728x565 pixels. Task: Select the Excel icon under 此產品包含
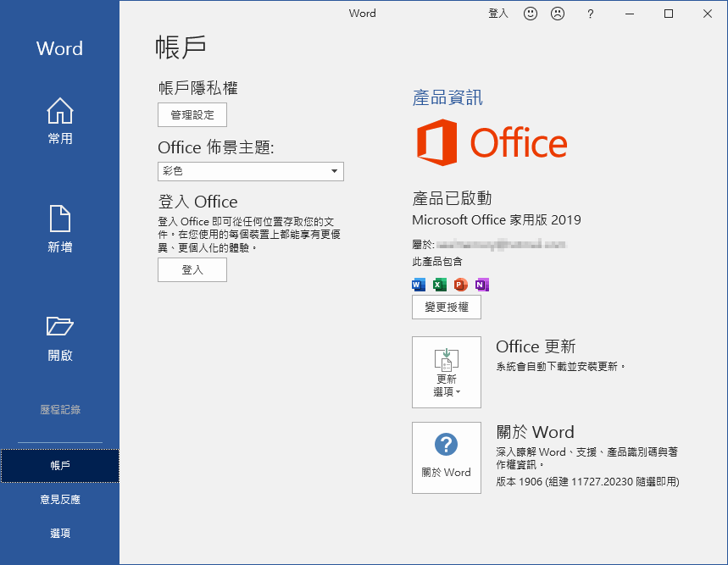pyautogui.click(x=439, y=285)
